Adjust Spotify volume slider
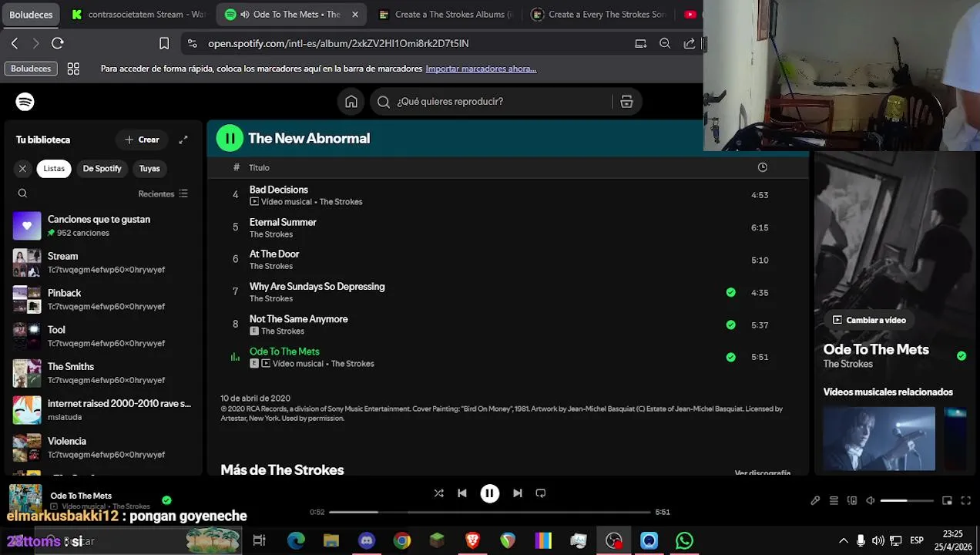This screenshot has width=980, height=555. tap(907, 500)
